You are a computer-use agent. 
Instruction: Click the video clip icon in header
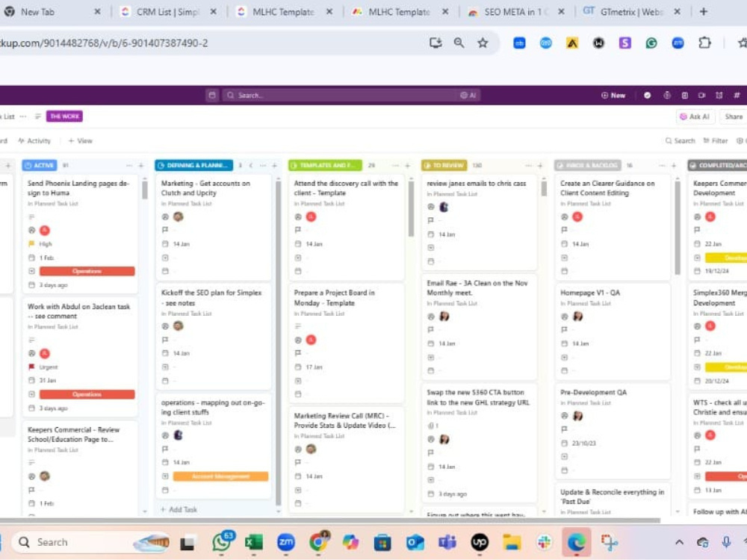point(701,96)
